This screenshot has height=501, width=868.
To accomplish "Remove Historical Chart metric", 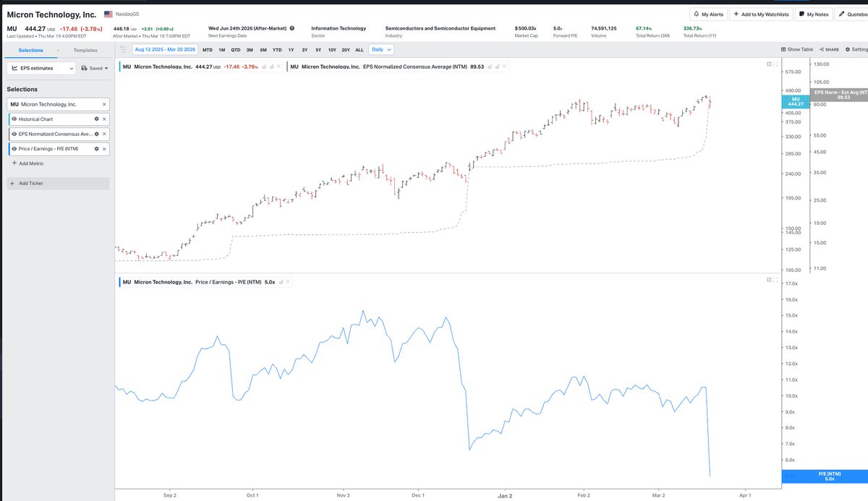I will click(x=103, y=119).
